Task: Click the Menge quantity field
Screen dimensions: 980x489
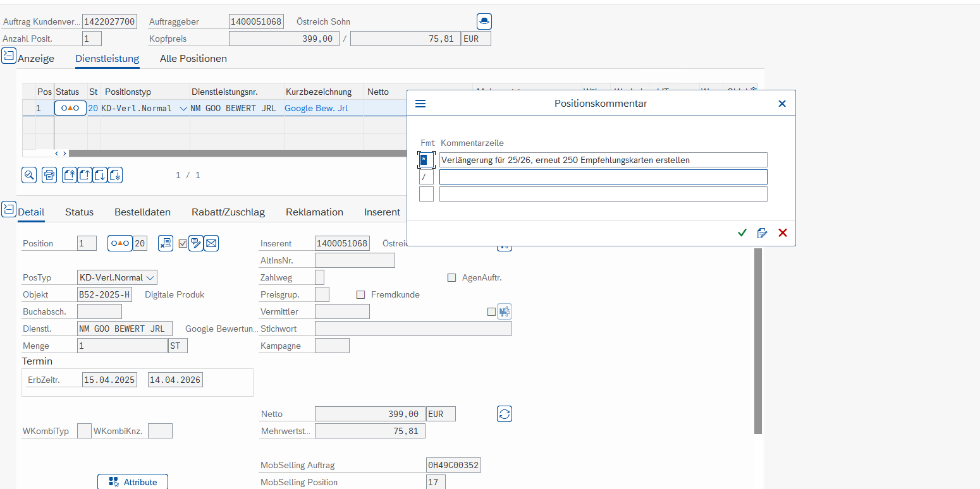Action: [x=122, y=346]
